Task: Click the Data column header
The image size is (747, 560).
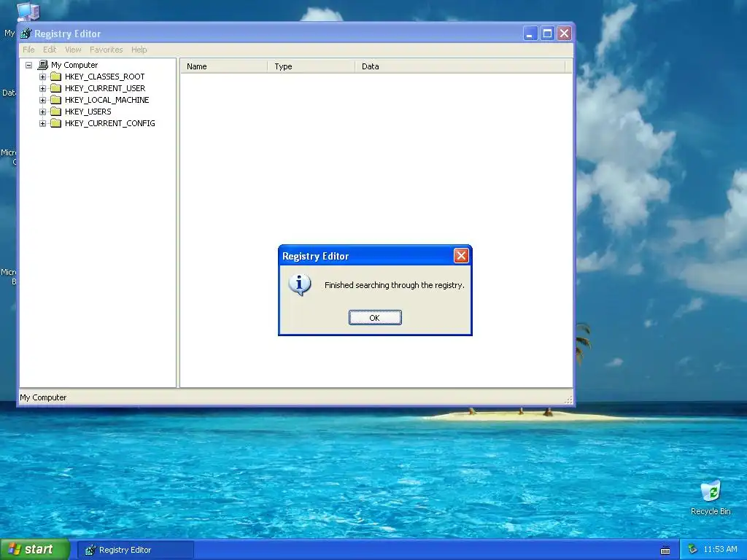Action: (460, 66)
